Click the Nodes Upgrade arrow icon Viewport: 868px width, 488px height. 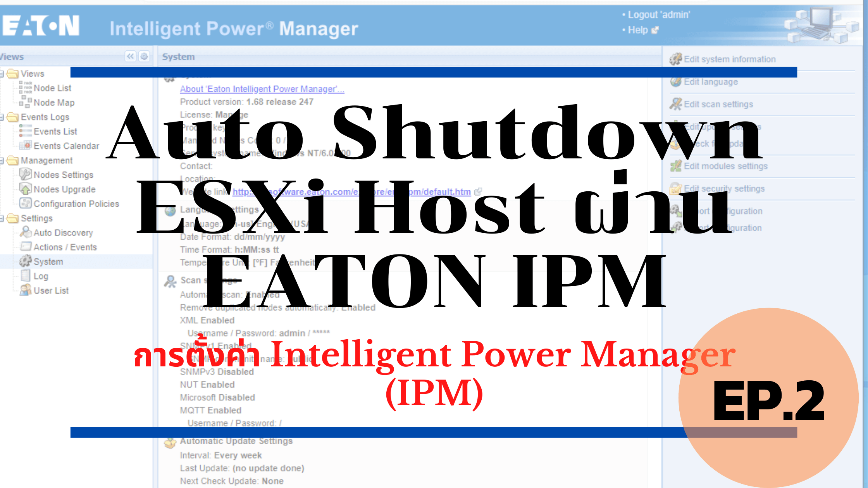(x=26, y=189)
